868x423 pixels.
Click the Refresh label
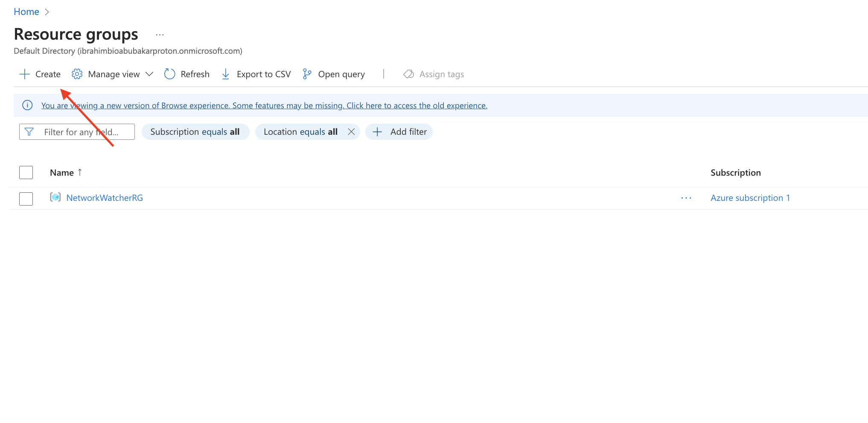(195, 74)
